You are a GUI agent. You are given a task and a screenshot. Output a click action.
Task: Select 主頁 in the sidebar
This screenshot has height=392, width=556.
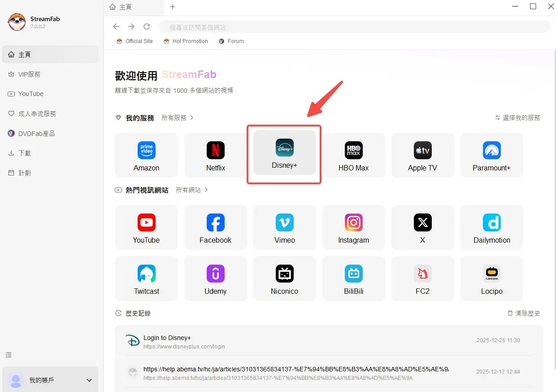(x=50, y=54)
